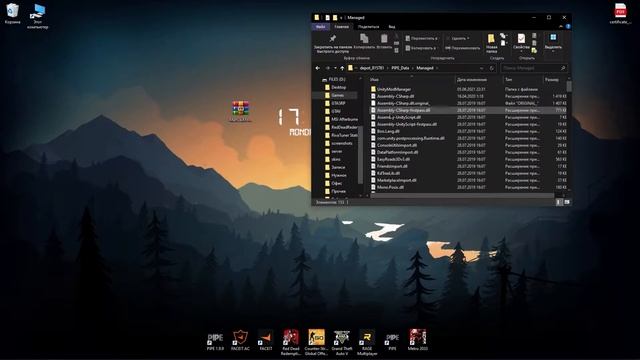Select the certificate PDF desktop icon

click(x=620, y=13)
